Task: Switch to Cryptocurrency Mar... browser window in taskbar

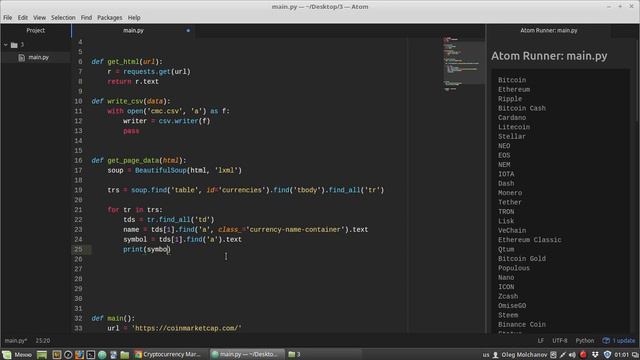Action: coord(168,354)
